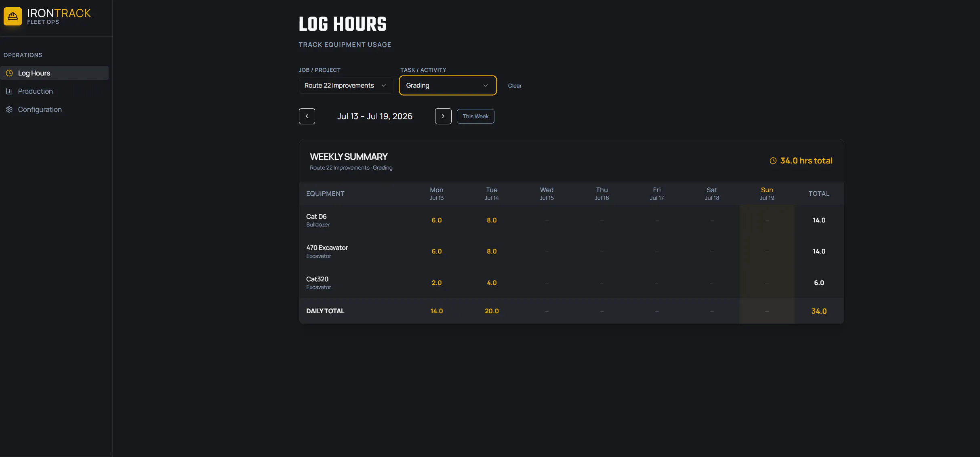The width and height of the screenshot is (980, 457).
Task: Click 470 Excavator Tuesday hours 8.0
Action: click(492, 252)
